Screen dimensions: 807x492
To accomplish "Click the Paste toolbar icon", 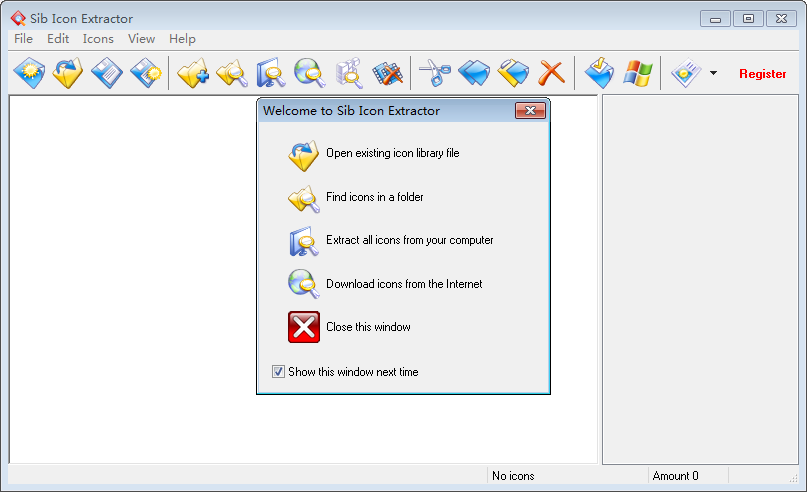I will click(513, 73).
